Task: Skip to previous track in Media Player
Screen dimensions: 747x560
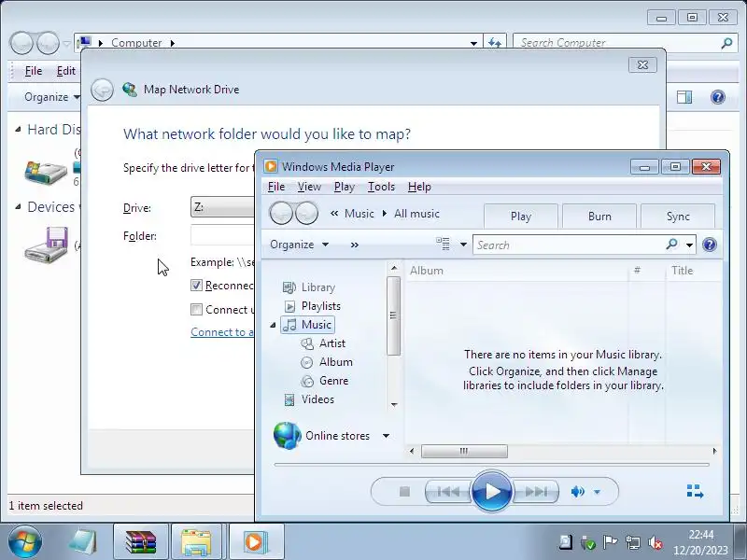Action: (448, 492)
